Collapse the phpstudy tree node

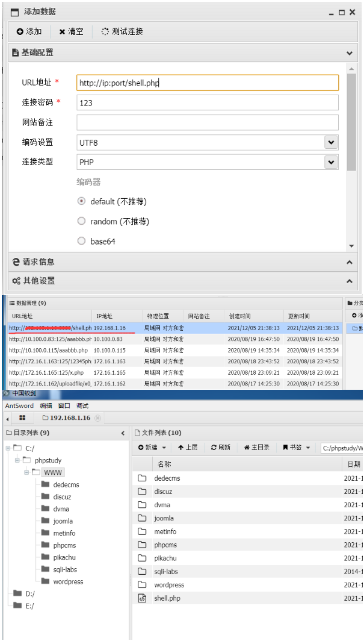pos(17,460)
